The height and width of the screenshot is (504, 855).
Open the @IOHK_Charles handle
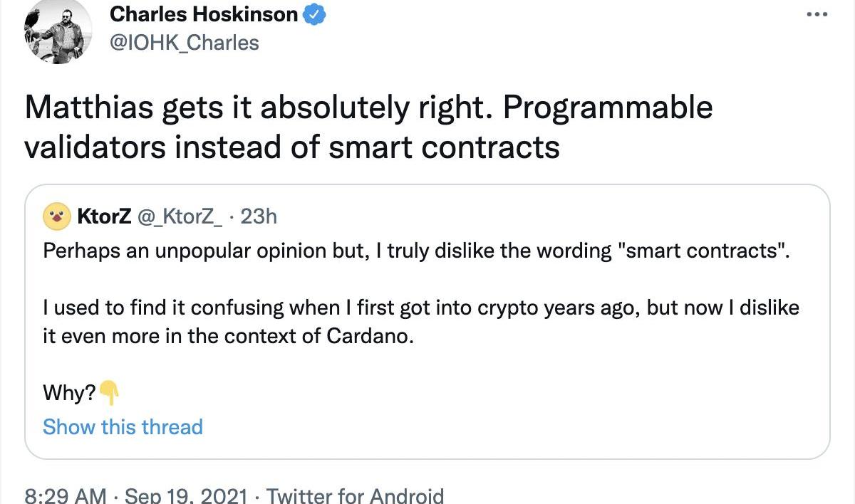pos(185,43)
